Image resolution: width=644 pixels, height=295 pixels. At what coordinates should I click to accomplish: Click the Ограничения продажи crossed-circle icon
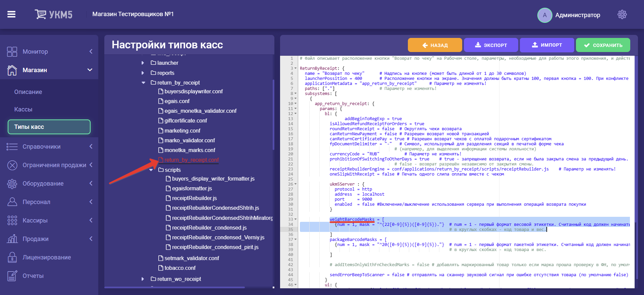(x=12, y=165)
